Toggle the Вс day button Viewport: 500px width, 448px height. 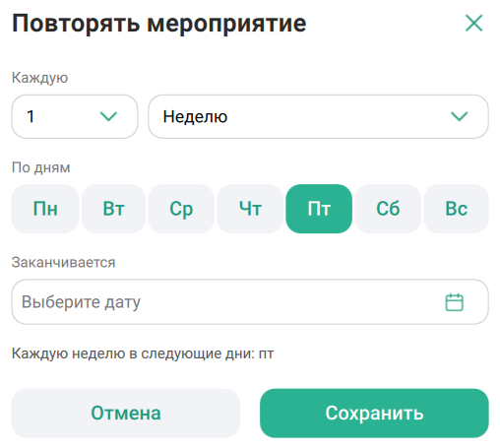456,209
